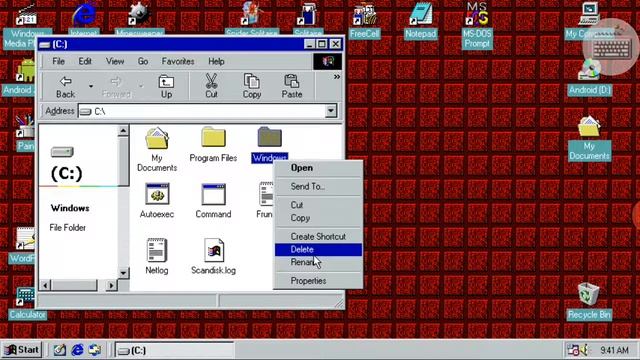This screenshot has height=360, width=640.
Task: Select the Windows folder icon
Action: 270,137
